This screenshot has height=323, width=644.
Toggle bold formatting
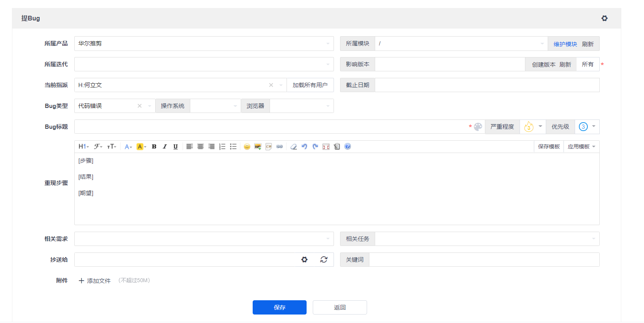(154, 146)
